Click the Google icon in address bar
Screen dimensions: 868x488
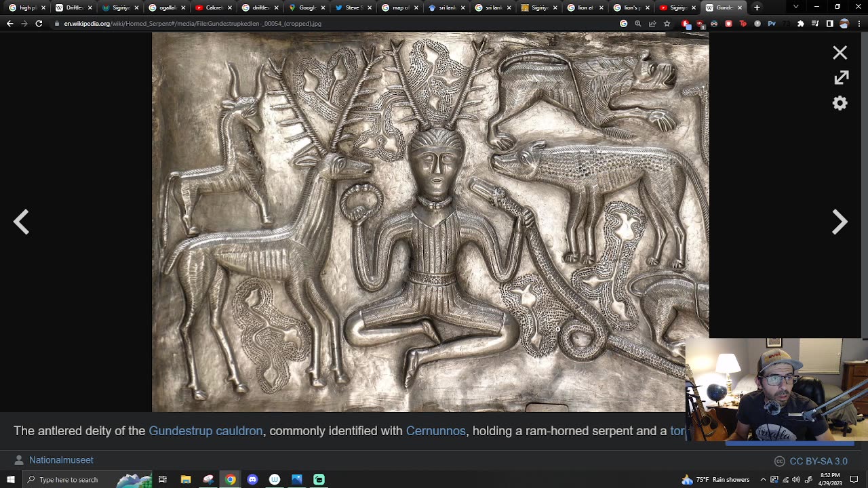[623, 24]
